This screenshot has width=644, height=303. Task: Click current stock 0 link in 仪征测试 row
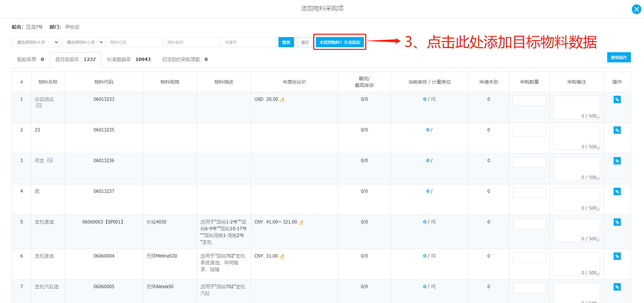(x=425, y=99)
